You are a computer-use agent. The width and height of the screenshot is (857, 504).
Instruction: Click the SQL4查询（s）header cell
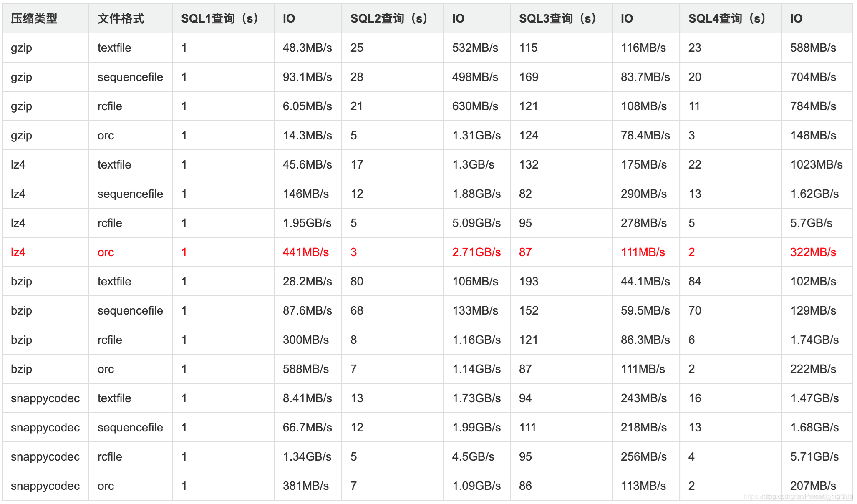coord(728,18)
